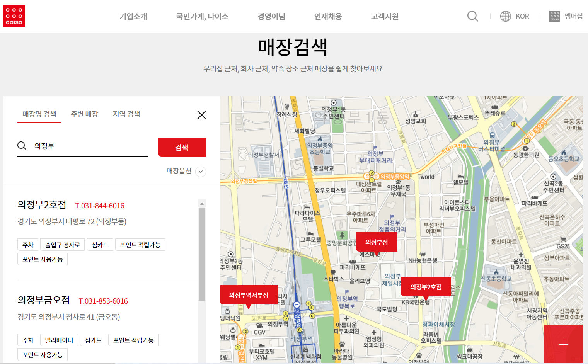
Task: Click the 바라다 동물병원 label on map
Action: (342, 354)
